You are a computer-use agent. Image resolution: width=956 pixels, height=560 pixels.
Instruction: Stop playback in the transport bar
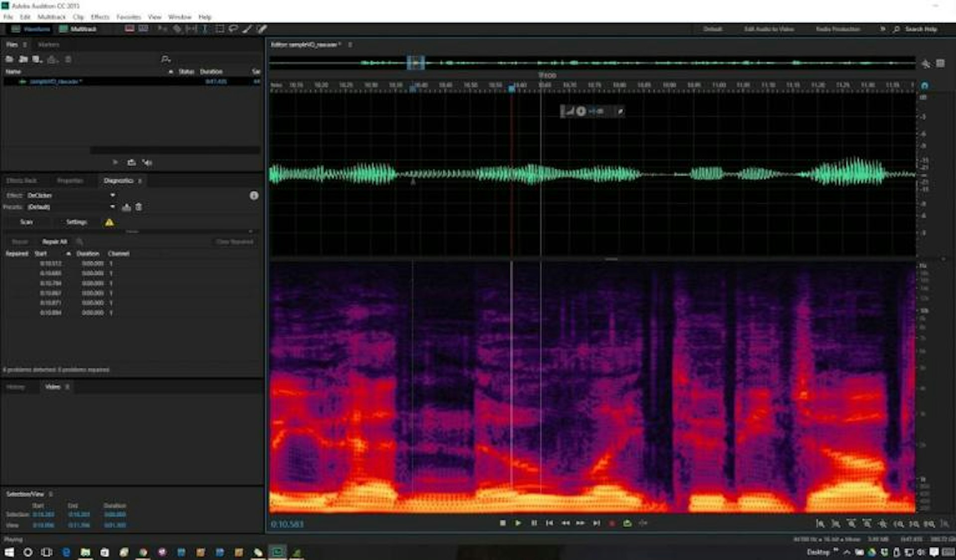[x=502, y=523]
